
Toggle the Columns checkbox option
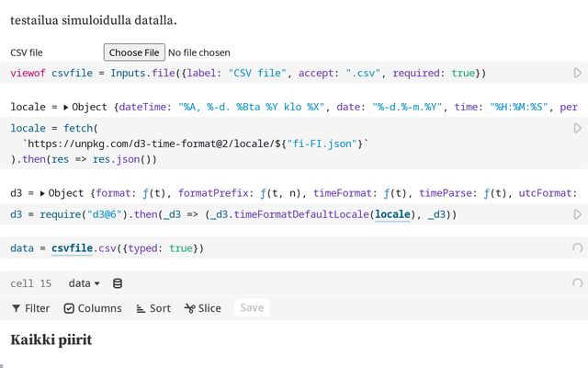point(93,308)
